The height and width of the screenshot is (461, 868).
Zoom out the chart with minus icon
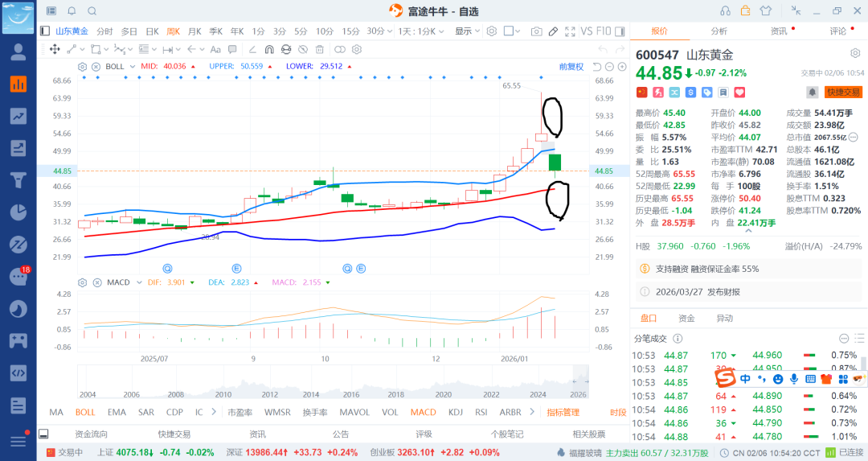[x=609, y=67]
